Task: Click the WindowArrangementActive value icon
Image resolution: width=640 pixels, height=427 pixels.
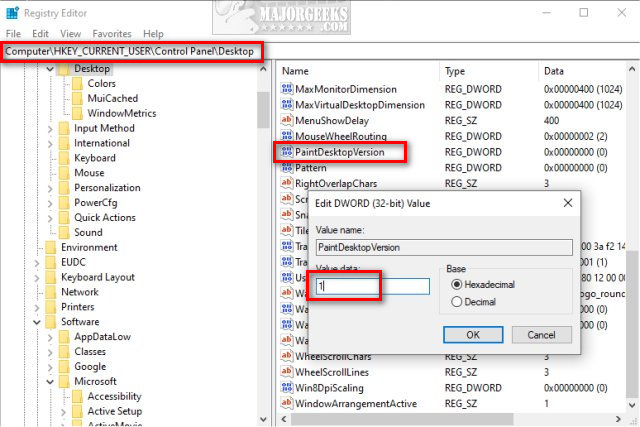Action: tap(287, 403)
